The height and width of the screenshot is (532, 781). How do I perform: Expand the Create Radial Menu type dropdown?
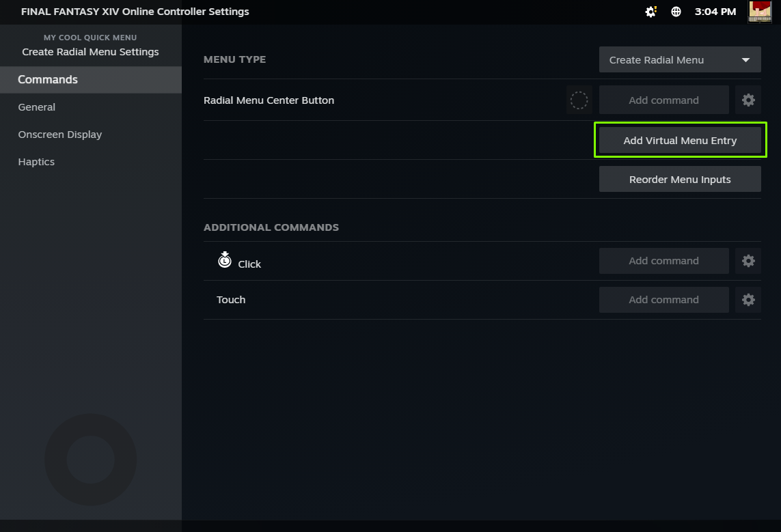pos(680,60)
